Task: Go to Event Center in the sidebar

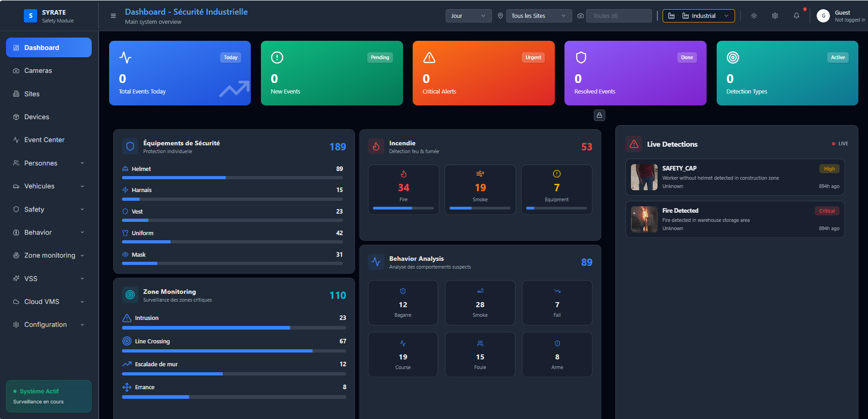Action: [x=44, y=140]
